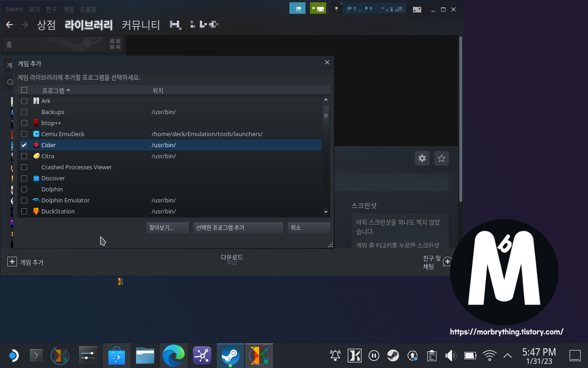Click scrollbar up arrow in program list

pyautogui.click(x=326, y=99)
